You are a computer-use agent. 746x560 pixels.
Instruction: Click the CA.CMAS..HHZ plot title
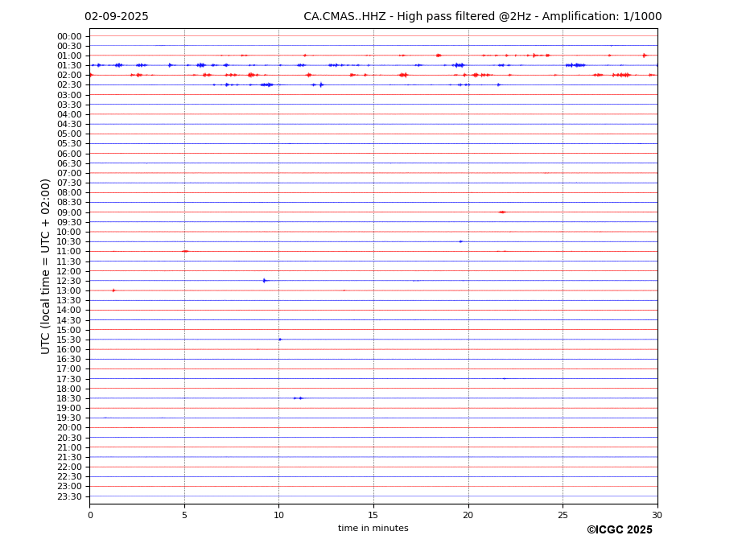click(482, 17)
